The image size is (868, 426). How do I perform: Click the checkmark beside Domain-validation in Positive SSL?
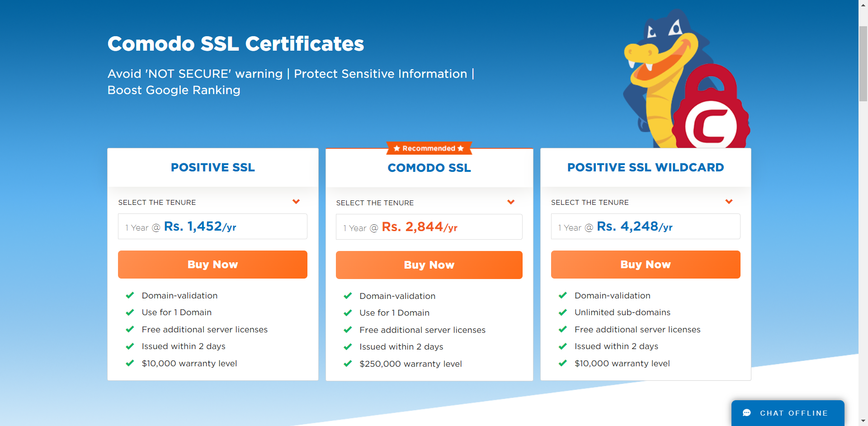coord(130,295)
